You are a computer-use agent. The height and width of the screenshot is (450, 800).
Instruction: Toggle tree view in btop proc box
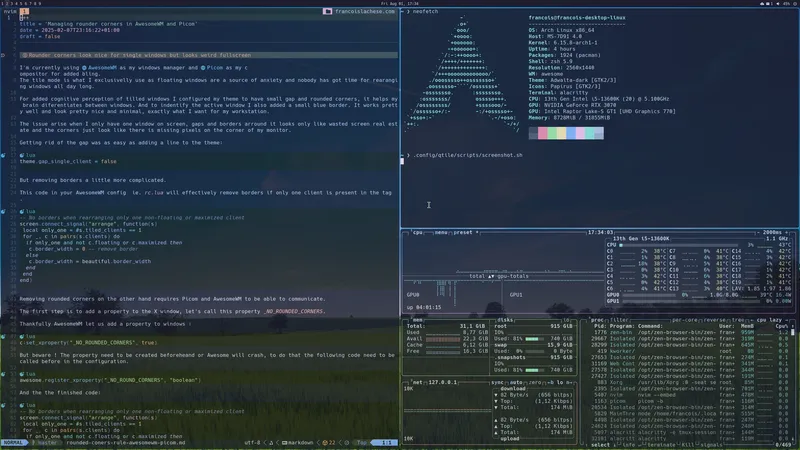(738, 320)
